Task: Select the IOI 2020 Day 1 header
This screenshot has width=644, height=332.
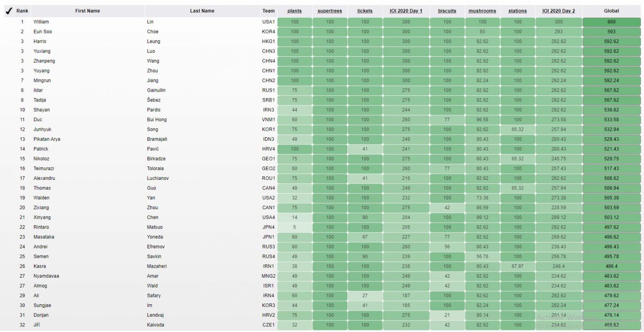Action: [x=406, y=11]
